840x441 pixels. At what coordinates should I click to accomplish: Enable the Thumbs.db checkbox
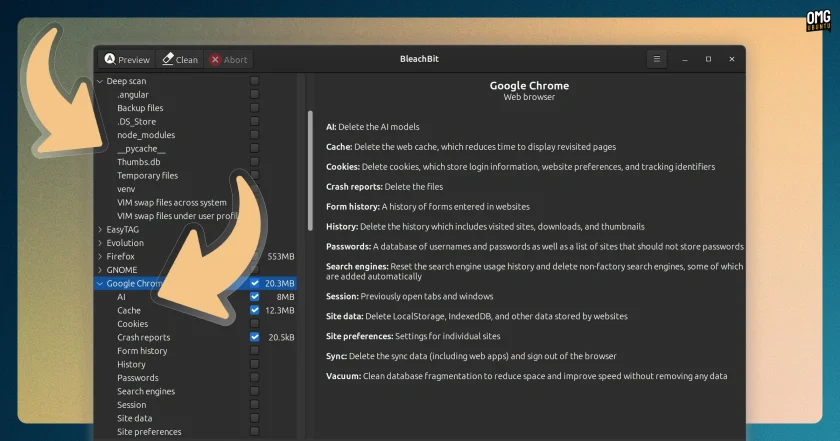point(254,161)
